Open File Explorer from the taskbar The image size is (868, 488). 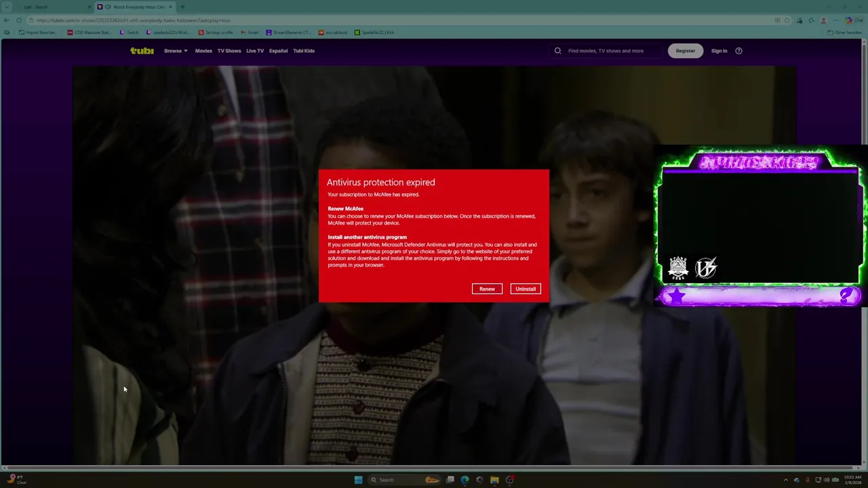pyautogui.click(x=495, y=480)
